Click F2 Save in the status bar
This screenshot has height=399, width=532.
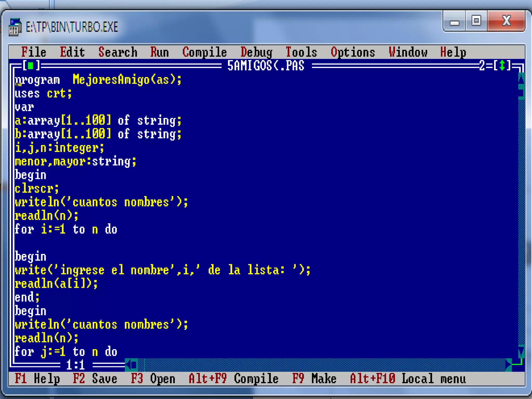click(95, 379)
